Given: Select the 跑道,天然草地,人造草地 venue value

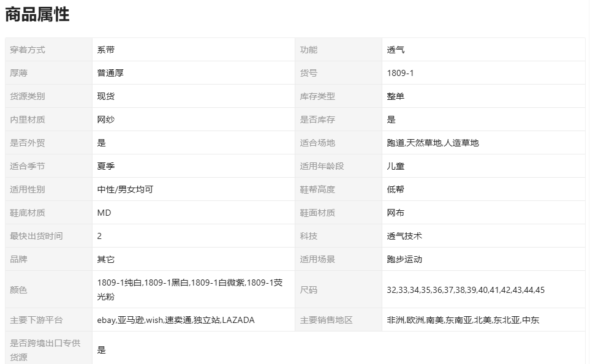Looking at the screenshot, I should pyautogui.click(x=433, y=143).
